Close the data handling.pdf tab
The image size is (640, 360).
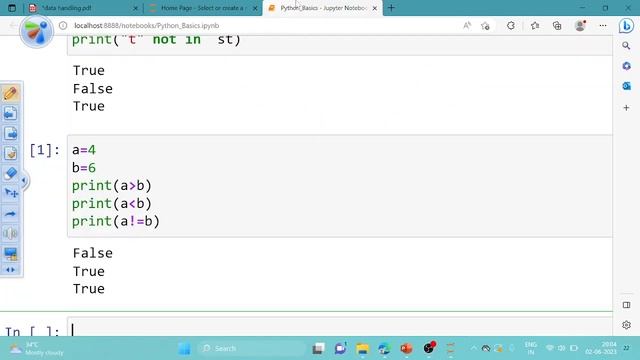click(x=136, y=8)
